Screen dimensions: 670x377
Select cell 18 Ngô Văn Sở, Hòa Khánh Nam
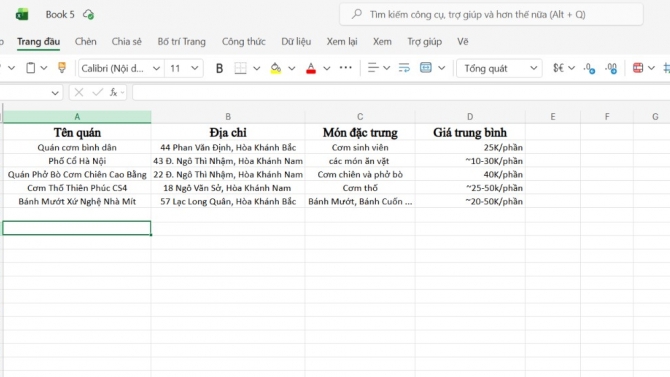[x=228, y=188]
